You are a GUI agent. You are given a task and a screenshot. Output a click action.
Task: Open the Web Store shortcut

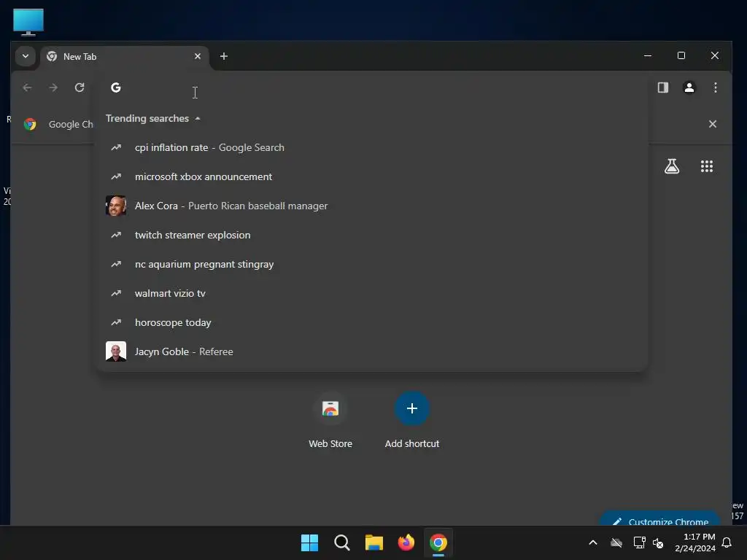tap(330, 421)
